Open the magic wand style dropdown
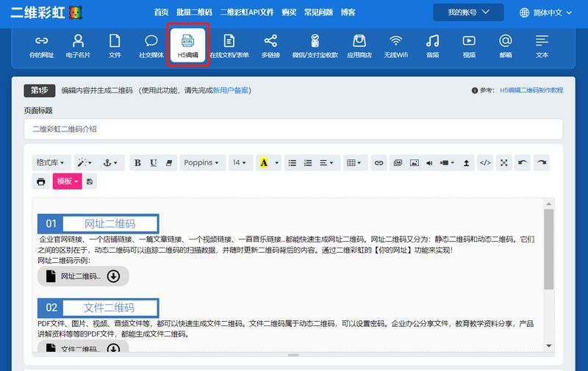Image resolution: width=588 pixels, height=371 pixels. (85, 162)
